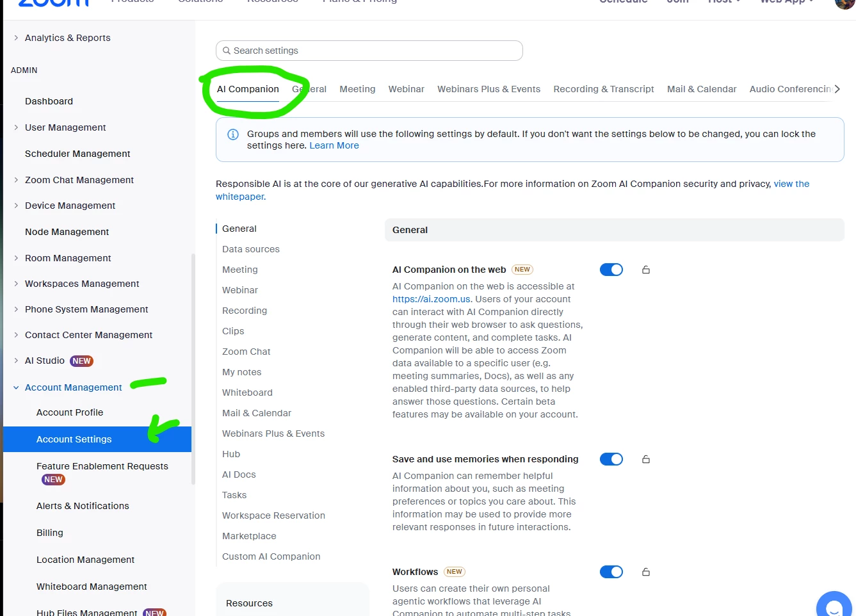Click the Search settings field
The height and width of the screenshot is (616, 856).
click(x=369, y=51)
